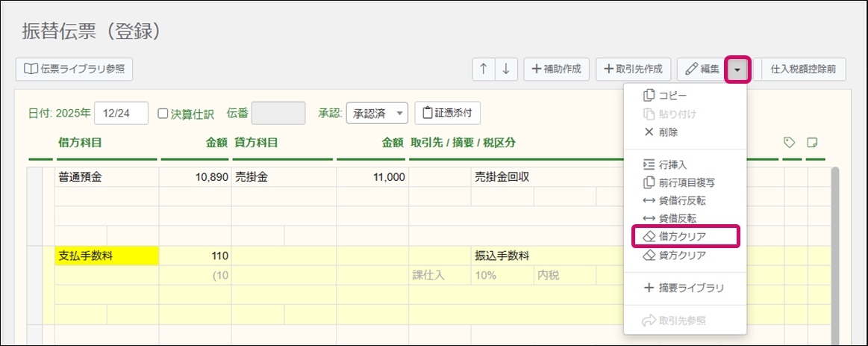868x346 pixels.
Task: Click the memo note icon in header
Action: click(x=813, y=142)
